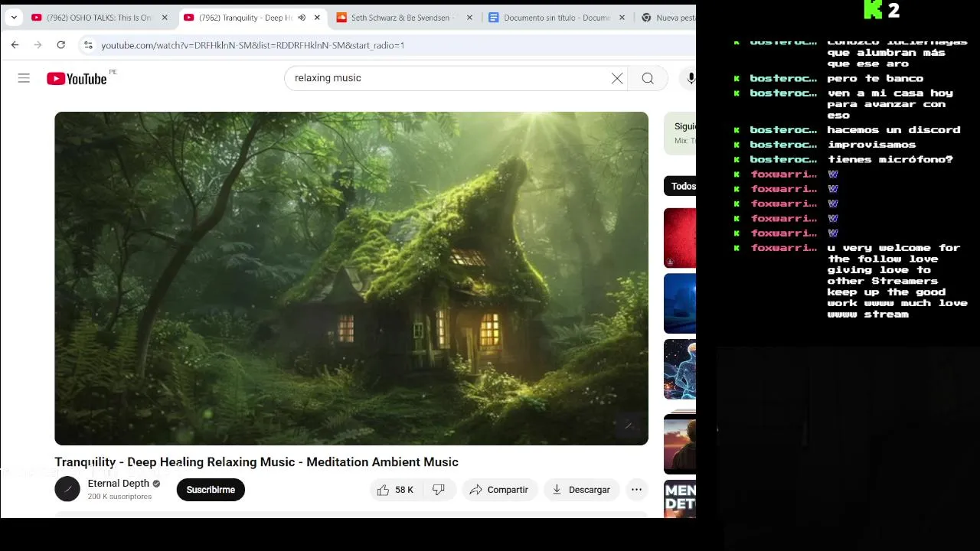Switch to the Nueva pestaña tab

coord(667,18)
